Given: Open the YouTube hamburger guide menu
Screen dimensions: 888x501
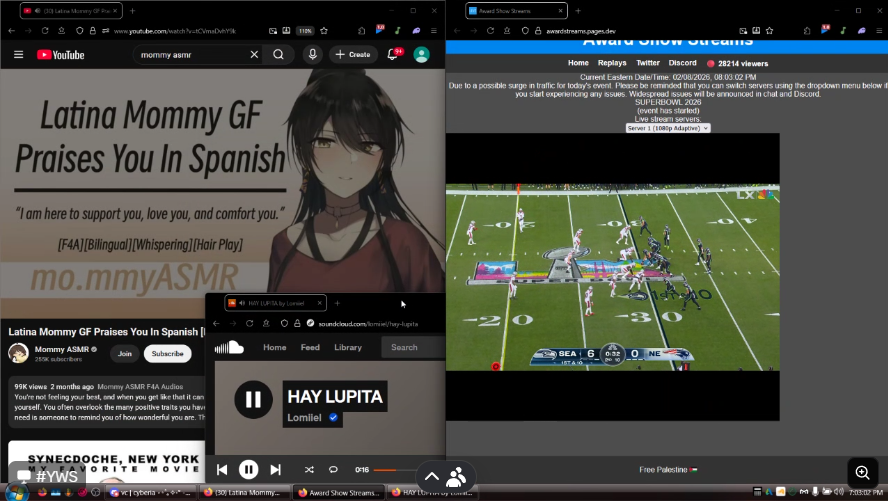Looking at the screenshot, I should click(x=19, y=55).
